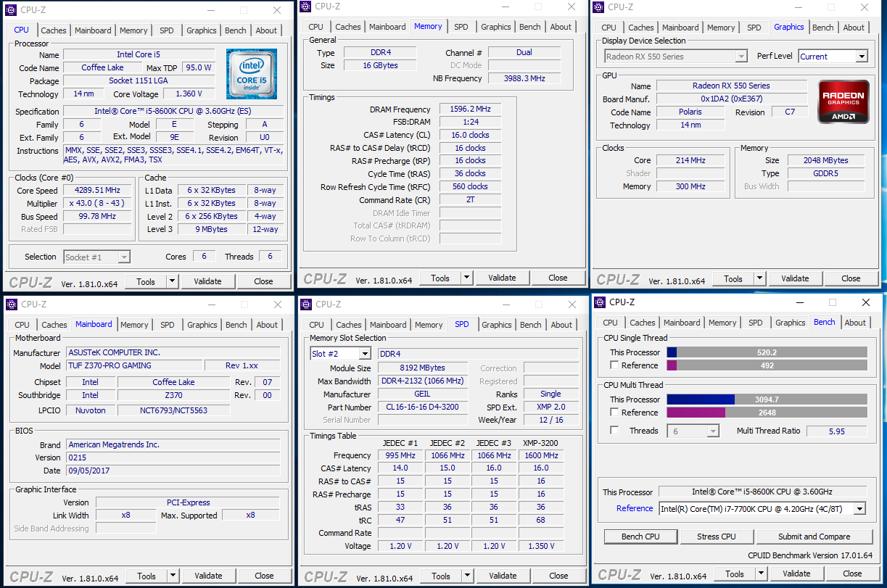The height and width of the screenshot is (588, 887).
Task: Expand Tools arrow in the Graphics tab window
Action: [760, 278]
